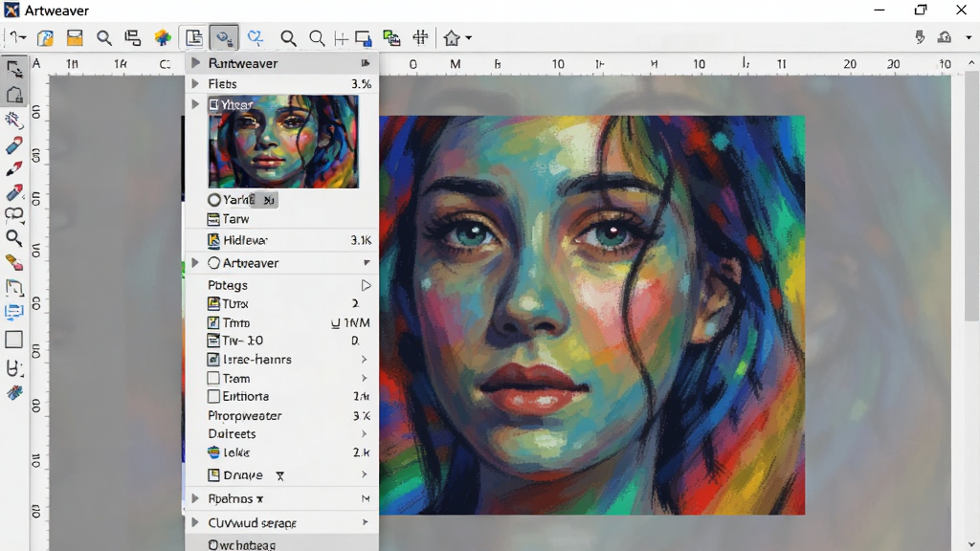Screen dimensions: 980x551
Task: Pick the U-shaped tool in toolbox
Action: (13, 368)
